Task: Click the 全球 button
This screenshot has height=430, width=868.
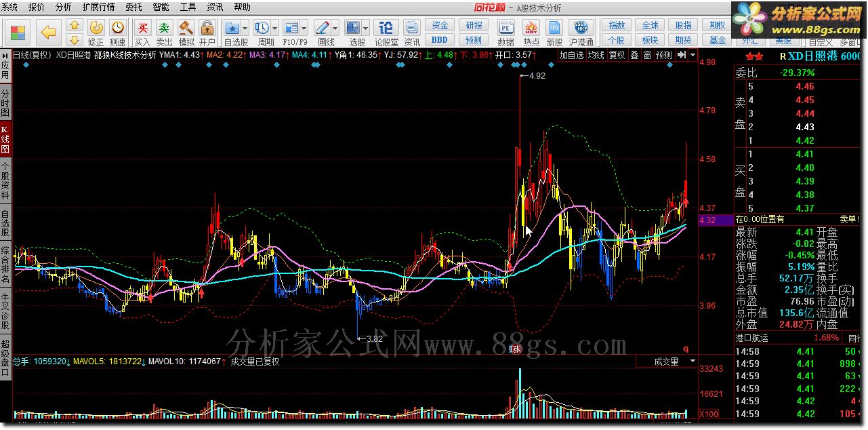Action: [650, 25]
